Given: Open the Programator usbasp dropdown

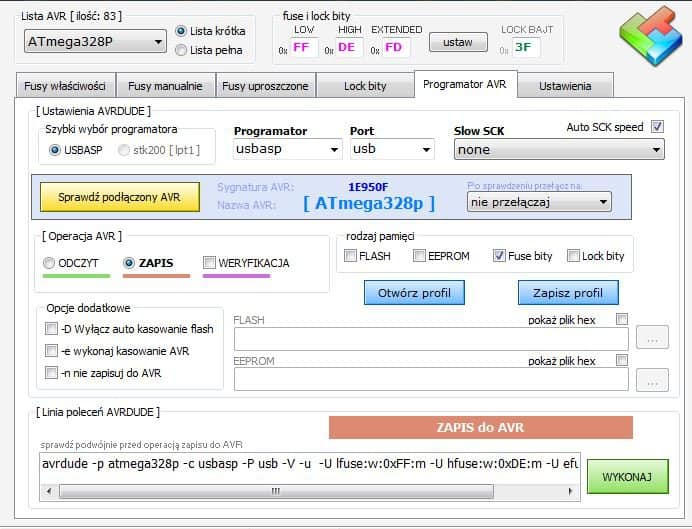Looking at the screenshot, I should (x=288, y=149).
